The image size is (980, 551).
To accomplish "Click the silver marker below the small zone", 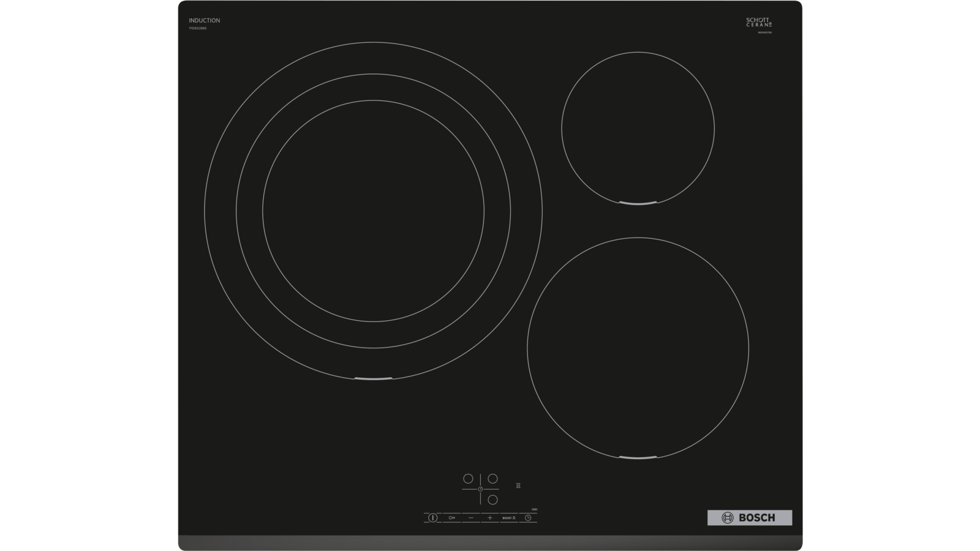I will (x=638, y=203).
